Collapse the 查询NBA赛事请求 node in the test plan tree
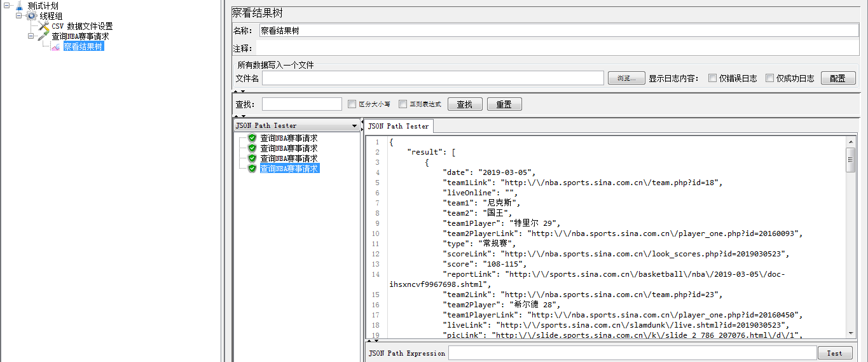 pyautogui.click(x=31, y=36)
